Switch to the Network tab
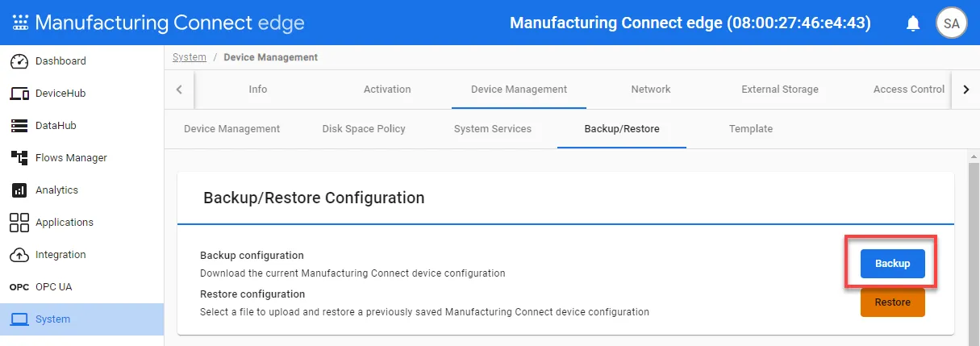 click(651, 90)
